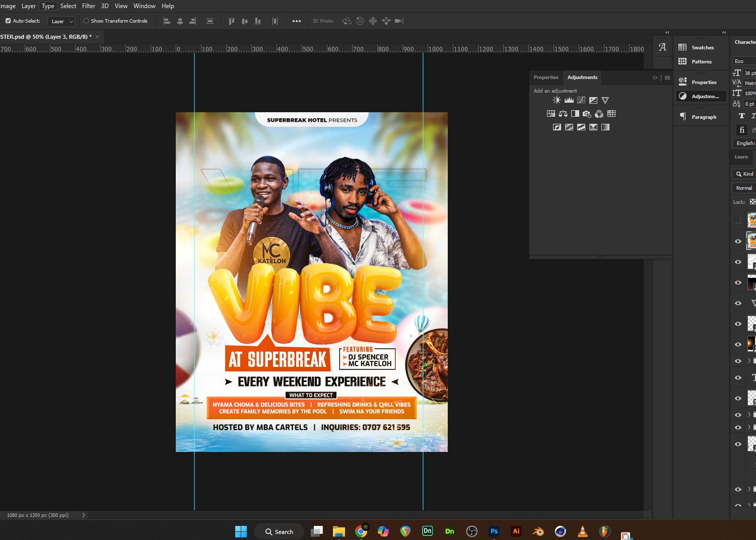Select the 3D pan mode icon
Viewport: 756px width, 540px height.
[x=373, y=21]
